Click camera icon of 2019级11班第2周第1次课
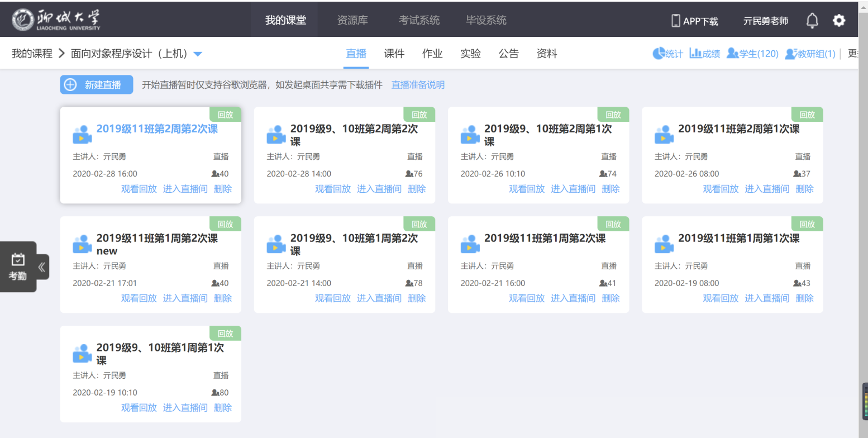 664,135
